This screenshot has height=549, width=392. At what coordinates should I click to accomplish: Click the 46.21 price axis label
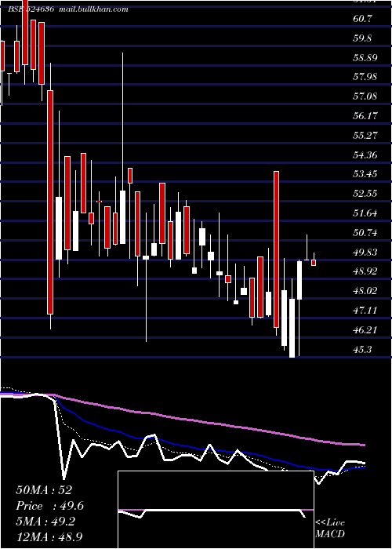pyautogui.click(x=365, y=330)
